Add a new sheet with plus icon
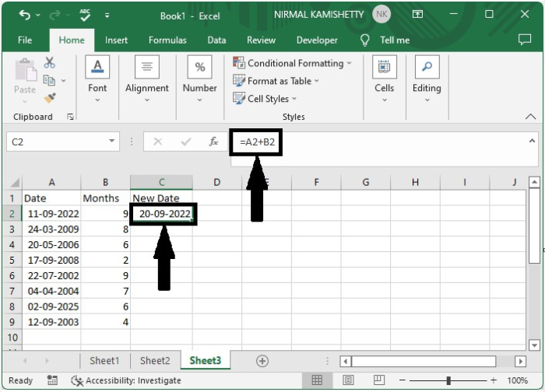The height and width of the screenshot is (392, 545). tap(262, 361)
